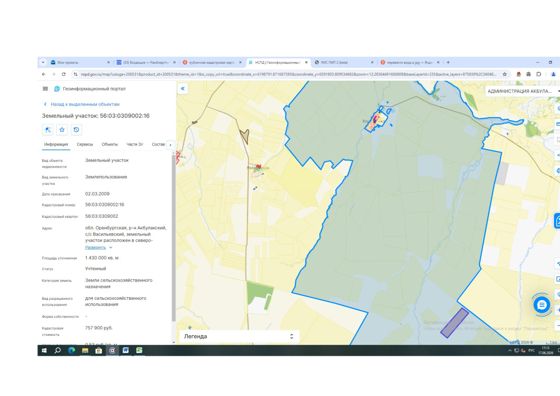Switch to the second browser tab with the blue icon

point(146,62)
